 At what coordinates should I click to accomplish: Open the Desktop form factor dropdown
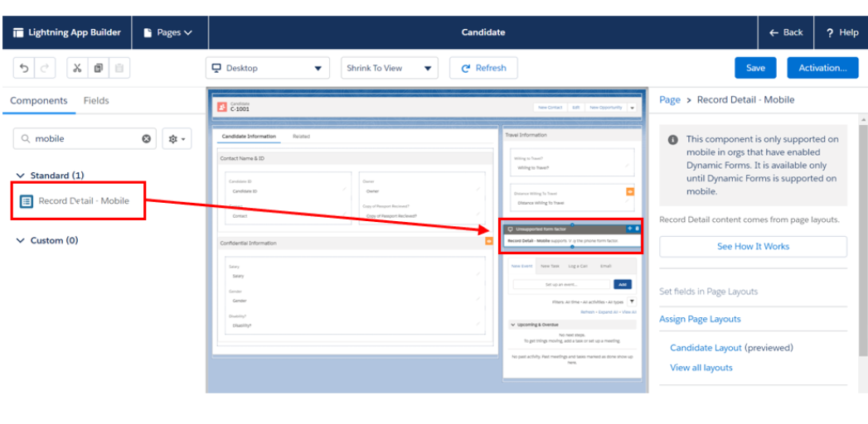pyautogui.click(x=267, y=68)
